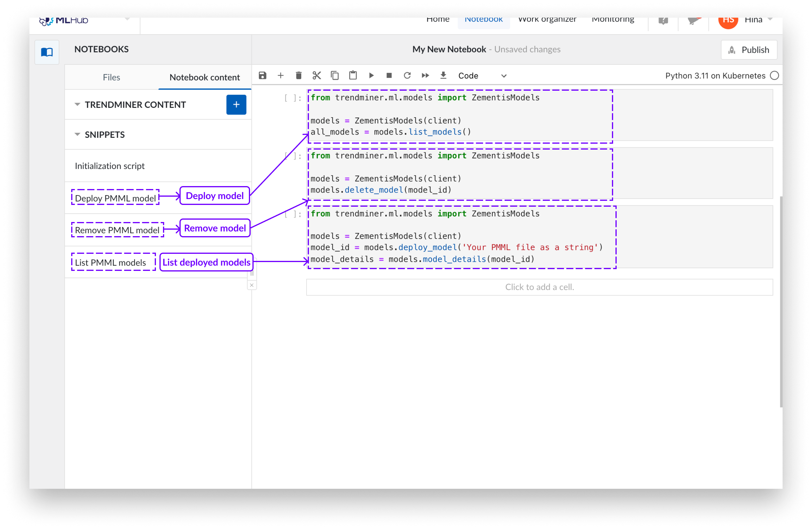
Task: Collapse the SNIPPETS section
Action: [77, 135]
